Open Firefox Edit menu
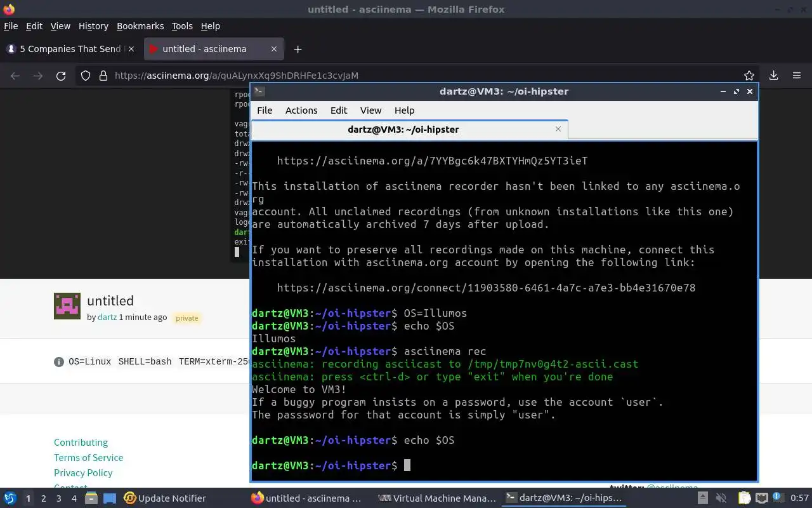Viewport: 812px width, 508px height. click(x=34, y=26)
